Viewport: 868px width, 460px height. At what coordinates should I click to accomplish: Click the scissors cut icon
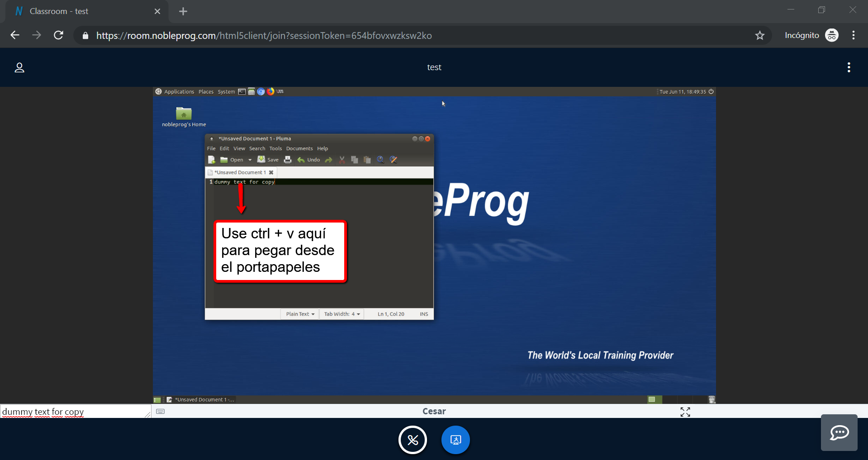(342, 160)
